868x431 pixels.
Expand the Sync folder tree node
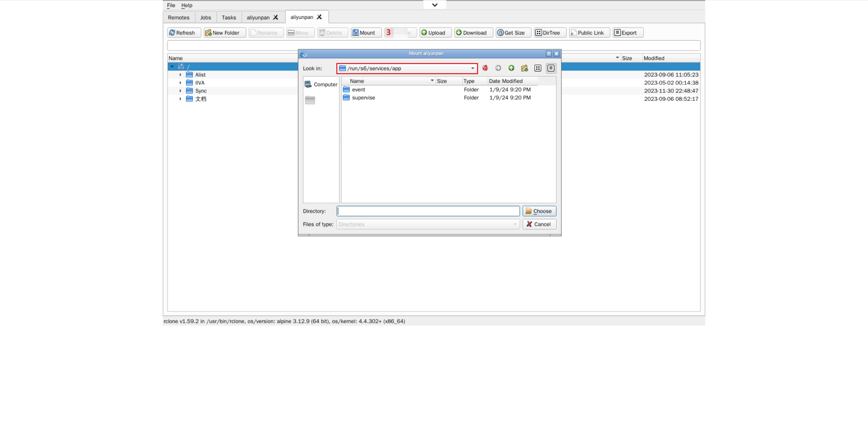click(x=180, y=91)
